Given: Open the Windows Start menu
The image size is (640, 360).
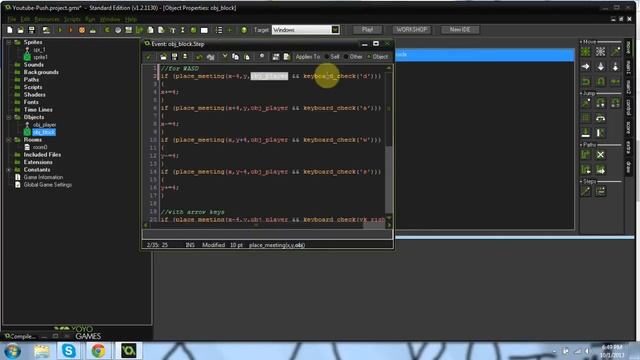Looking at the screenshot, I should coord(12,351).
